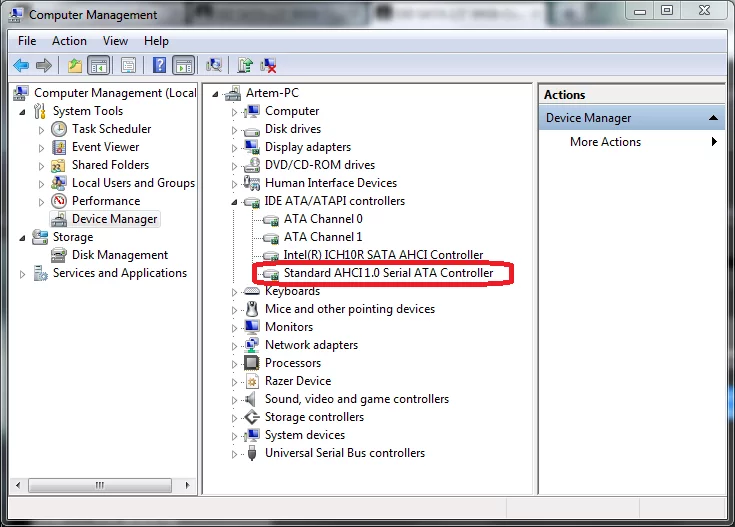
Task: Toggle Show/Hide Action Pane toolbar icon
Action: [x=184, y=65]
